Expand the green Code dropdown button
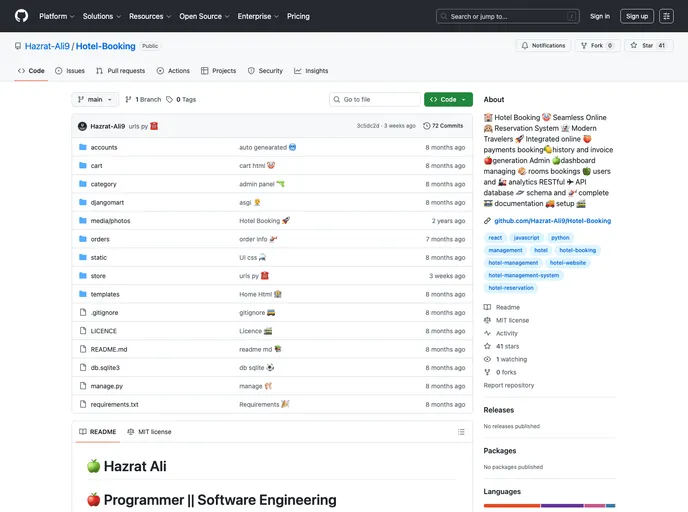Viewport: 688px width, 512px height. (x=447, y=100)
